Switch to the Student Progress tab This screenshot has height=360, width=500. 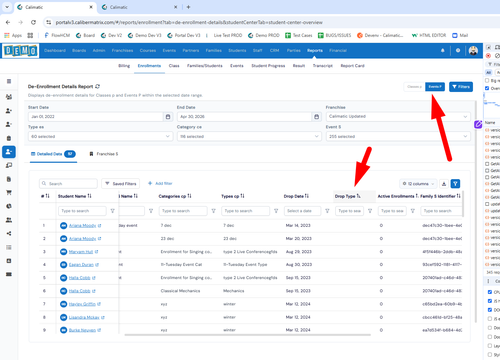pyautogui.click(x=268, y=66)
